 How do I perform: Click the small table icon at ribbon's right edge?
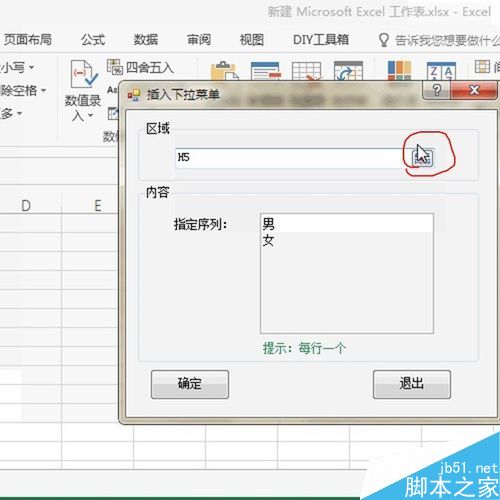pos(482,66)
